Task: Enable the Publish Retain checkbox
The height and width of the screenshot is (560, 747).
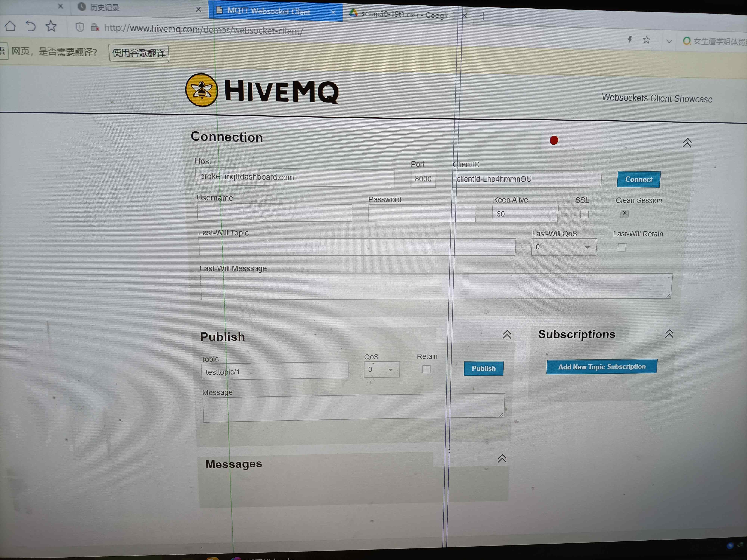Action: (x=426, y=369)
